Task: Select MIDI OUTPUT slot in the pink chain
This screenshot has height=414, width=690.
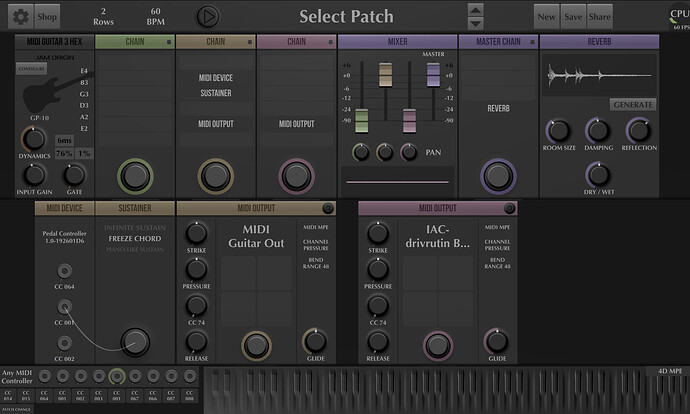Action: pyautogui.click(x=297, y=124)
